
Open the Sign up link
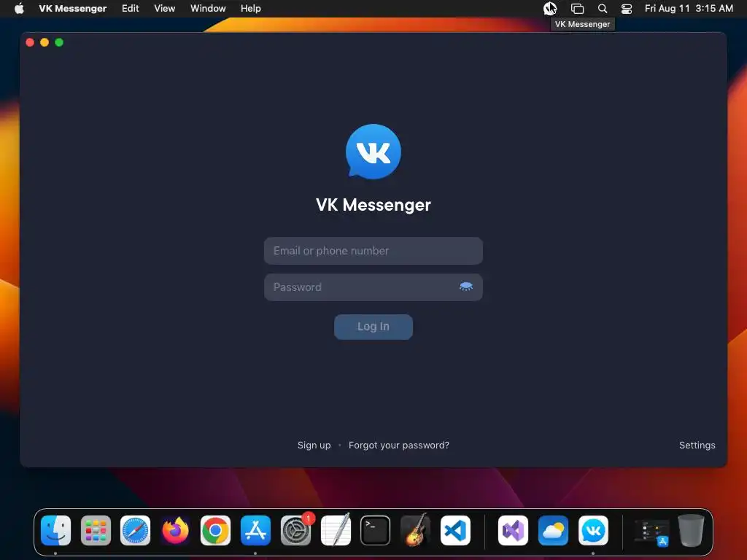pyautogui.click(x=314, y=446)
